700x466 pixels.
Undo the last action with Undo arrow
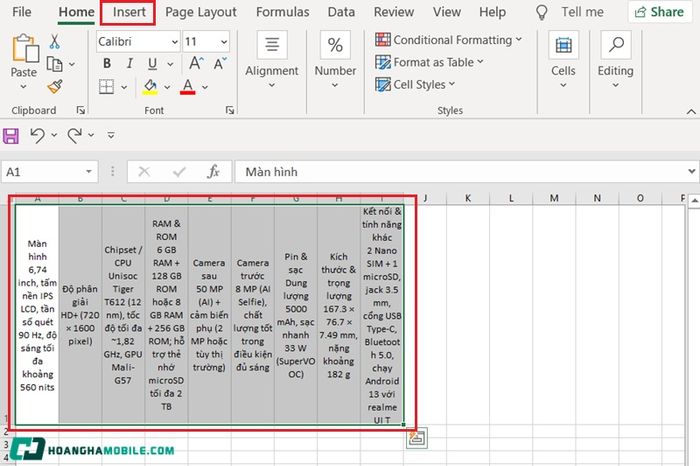38,135
